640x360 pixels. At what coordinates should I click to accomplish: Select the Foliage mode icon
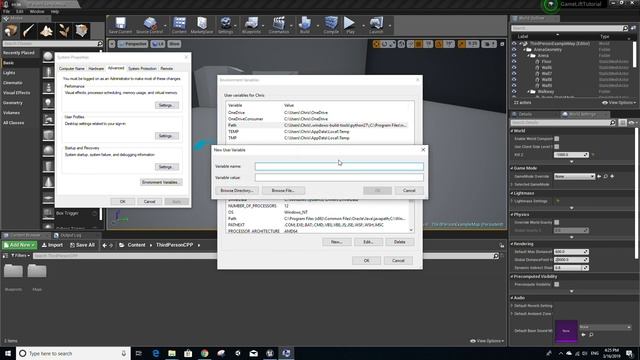point(64,31)
